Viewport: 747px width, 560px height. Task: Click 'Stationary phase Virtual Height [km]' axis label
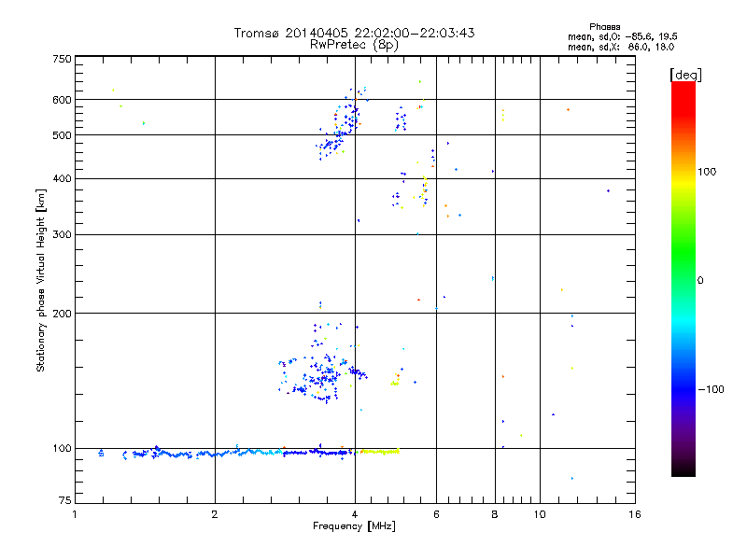(41, 280)
